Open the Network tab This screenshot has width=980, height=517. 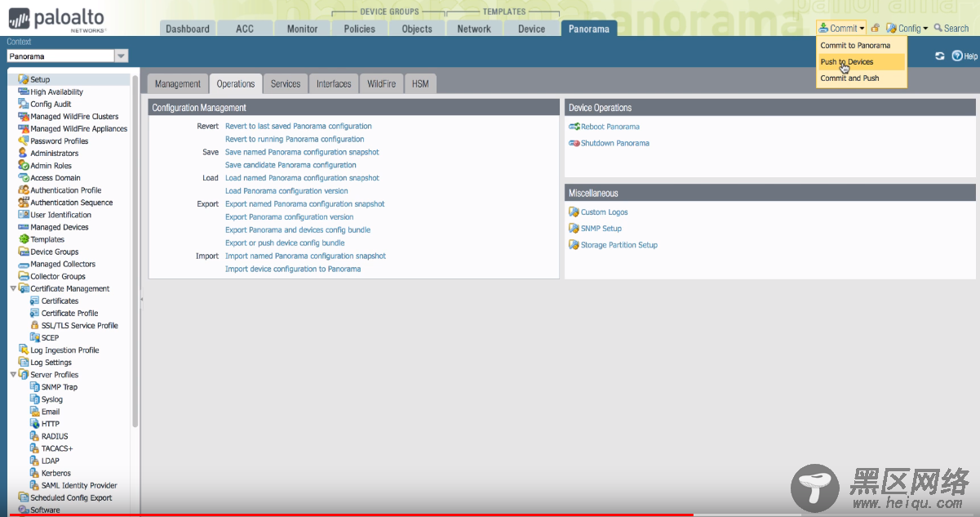(x=474, y=29)
